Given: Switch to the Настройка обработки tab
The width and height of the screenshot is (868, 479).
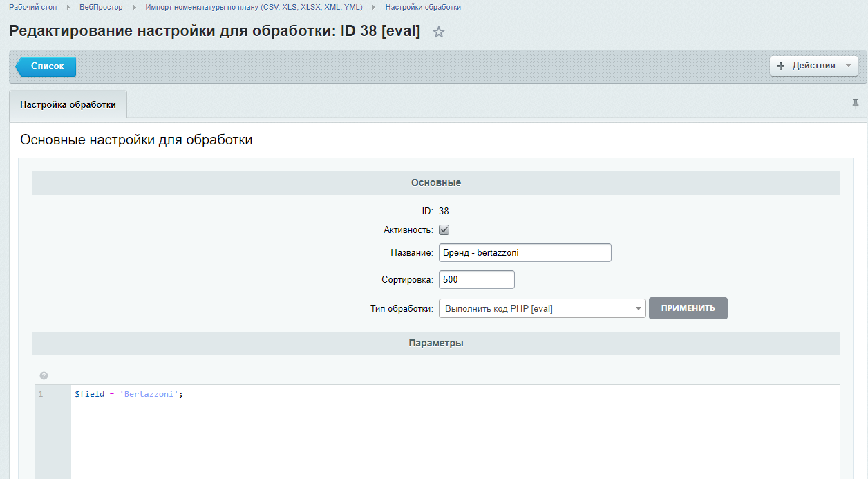Looking at the screenshot, I should point(68,105).
